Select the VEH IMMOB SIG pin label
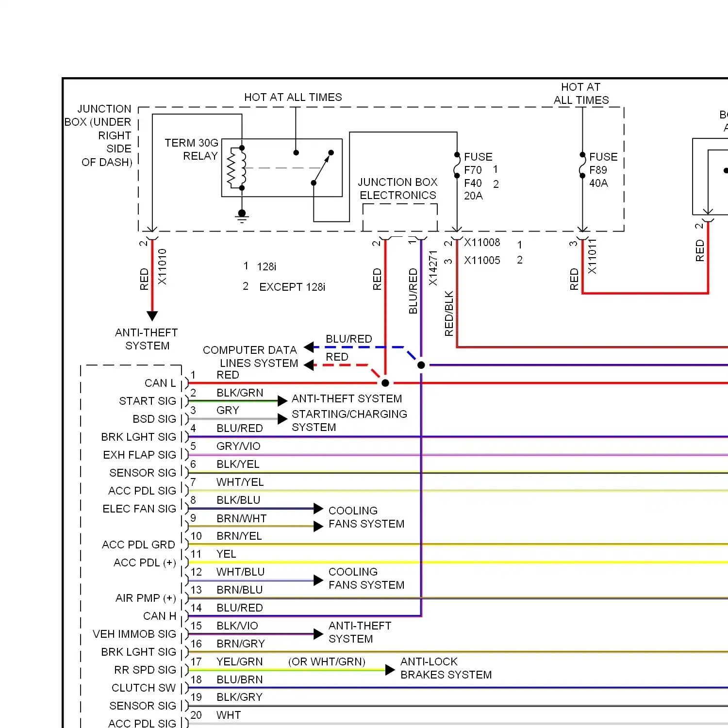 [134, 634]
